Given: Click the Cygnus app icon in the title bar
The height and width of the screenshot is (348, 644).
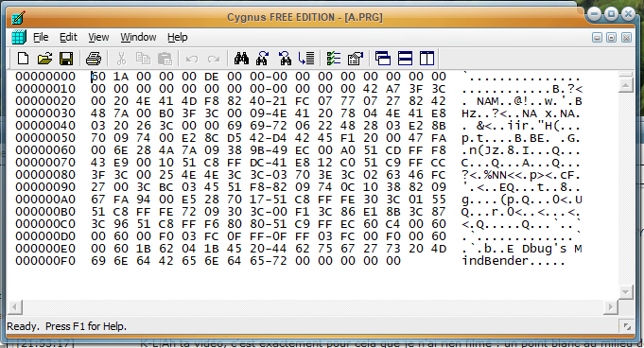Looking at the screenshot, I should [18, 17].
